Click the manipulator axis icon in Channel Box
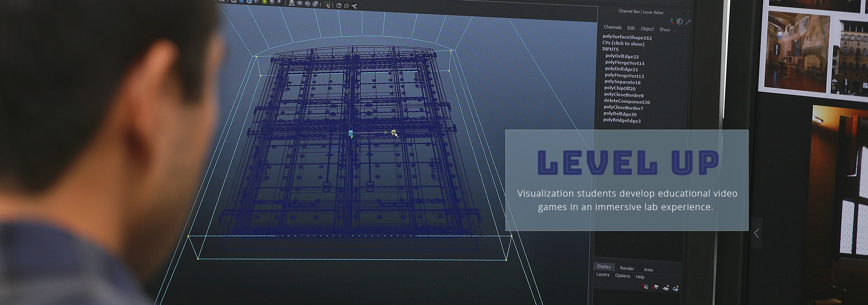The height and width of the screenshot is (305, 868). 671,21
